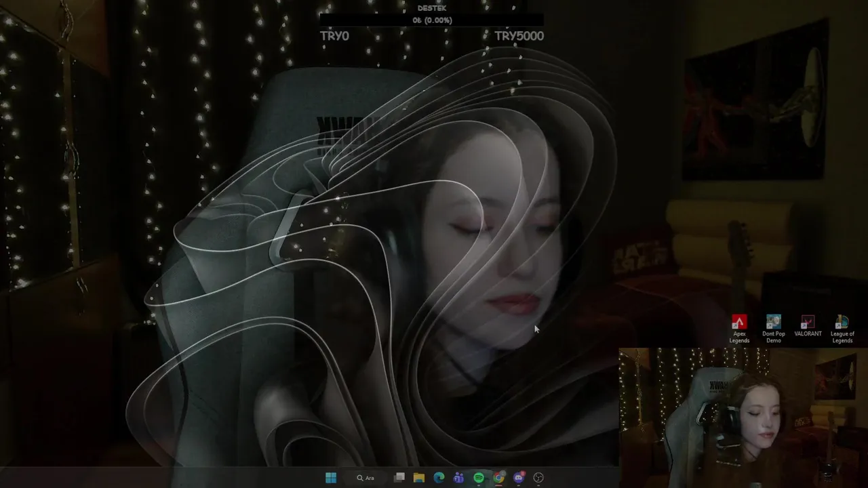Click the DESTEK goal progress bar
868x488 pixels.
coord(432,20)
